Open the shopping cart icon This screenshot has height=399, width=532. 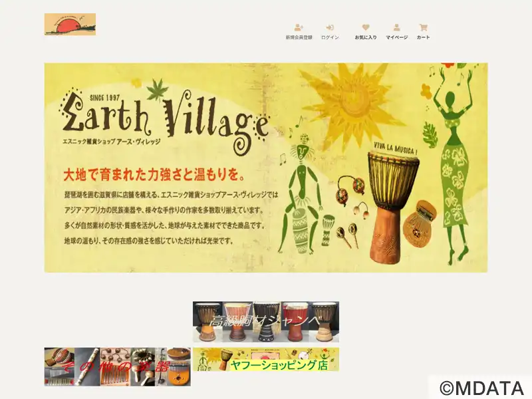point(423,27)
